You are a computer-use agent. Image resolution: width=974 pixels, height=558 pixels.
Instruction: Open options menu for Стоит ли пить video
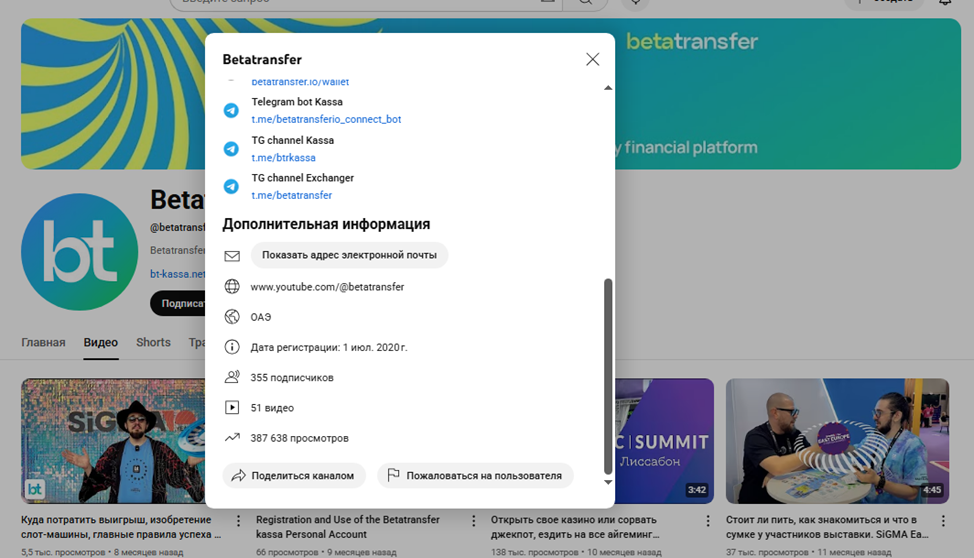pyautogui.click(x=943, y=521)
